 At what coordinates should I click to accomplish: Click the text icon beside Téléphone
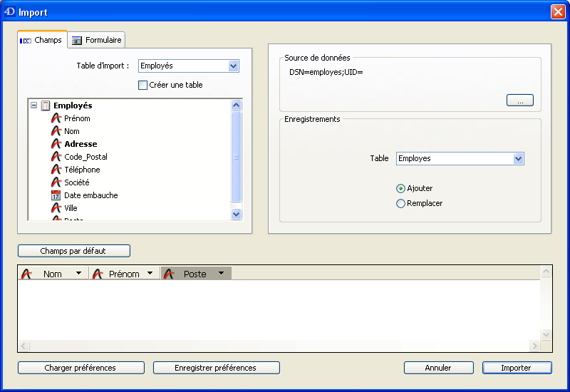[56, 170]
